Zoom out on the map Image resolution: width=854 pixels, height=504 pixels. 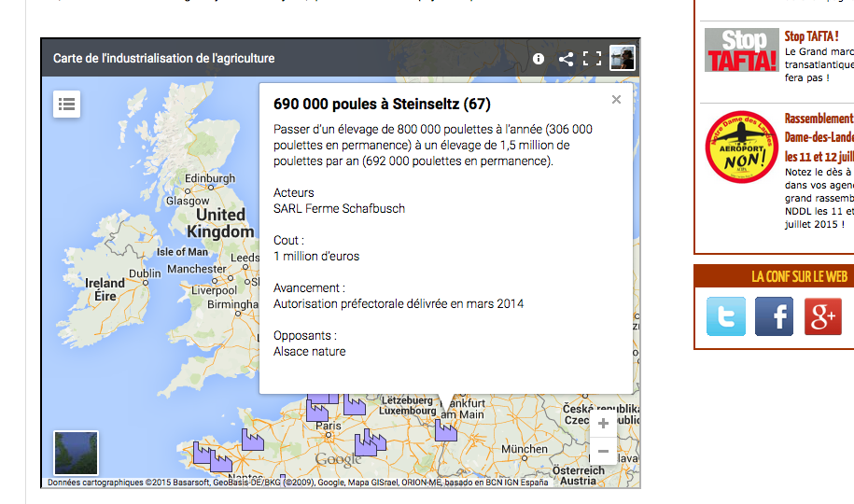(x=603, y=452)
